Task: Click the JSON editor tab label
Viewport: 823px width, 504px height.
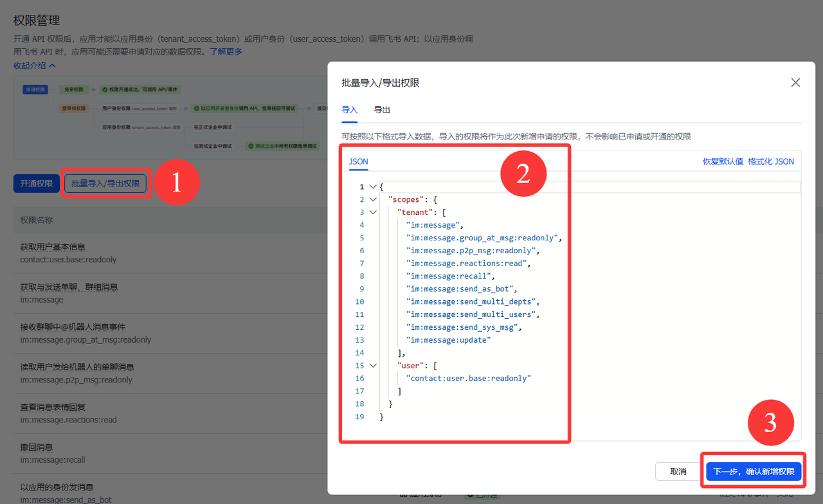Action: (358, 161)
